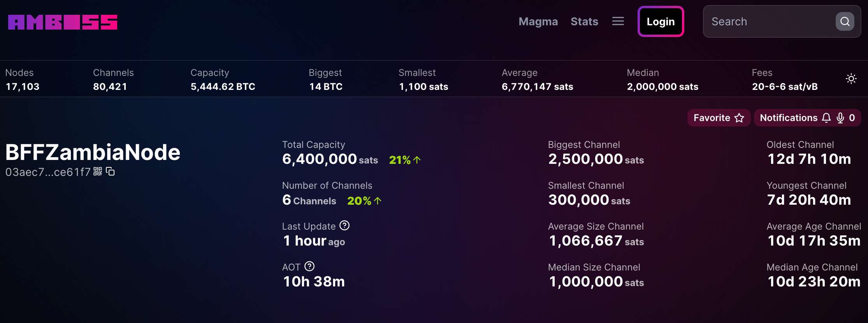Copy the node public key
Screen dimensions: 868x323
pyautogui.click(x=111, y=172)
